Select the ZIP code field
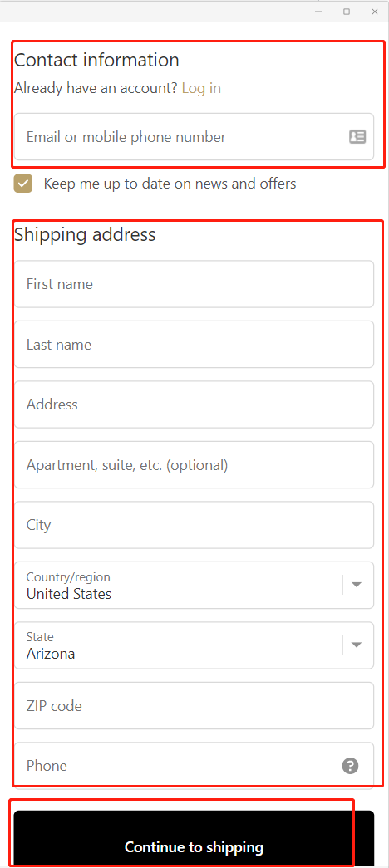Screen dimensions: 389x868 coord(194,706)
